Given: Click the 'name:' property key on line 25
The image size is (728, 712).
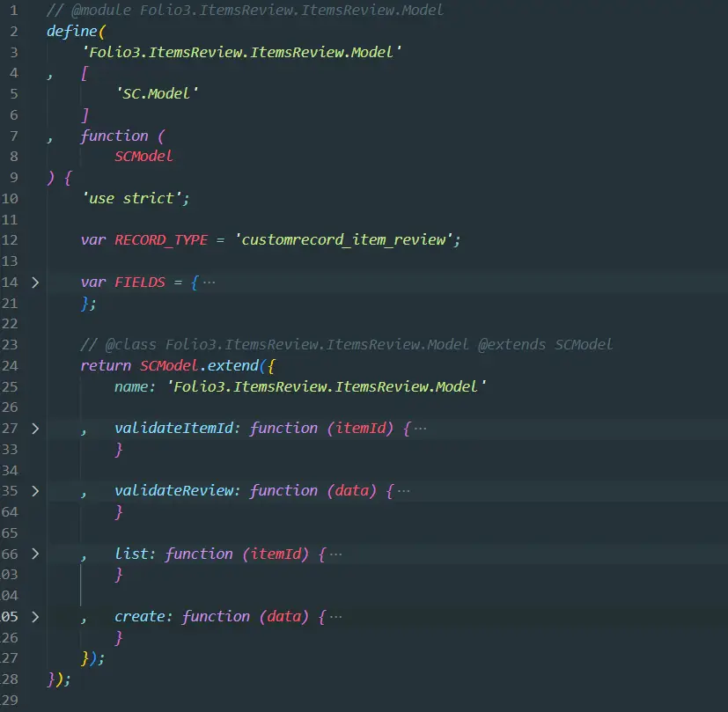Looking at the screenshot, I should tap(135, 386).
